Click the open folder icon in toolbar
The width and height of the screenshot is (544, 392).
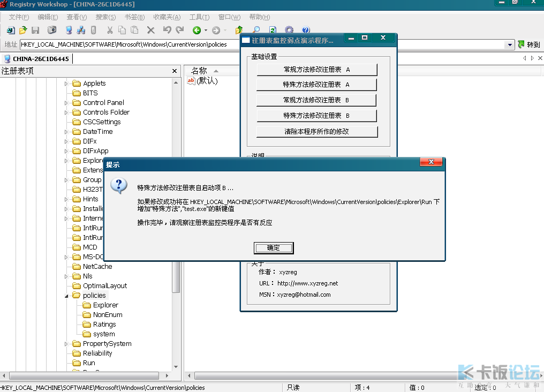coord(23,31)
